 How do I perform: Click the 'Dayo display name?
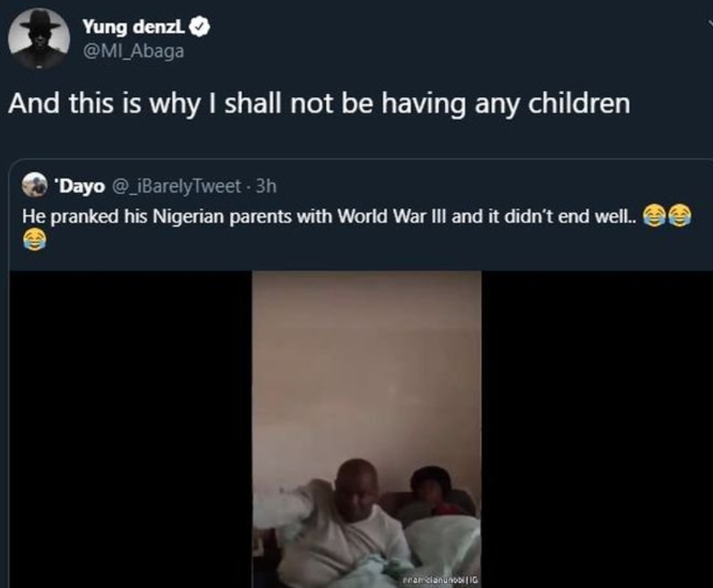pos(79,186)
